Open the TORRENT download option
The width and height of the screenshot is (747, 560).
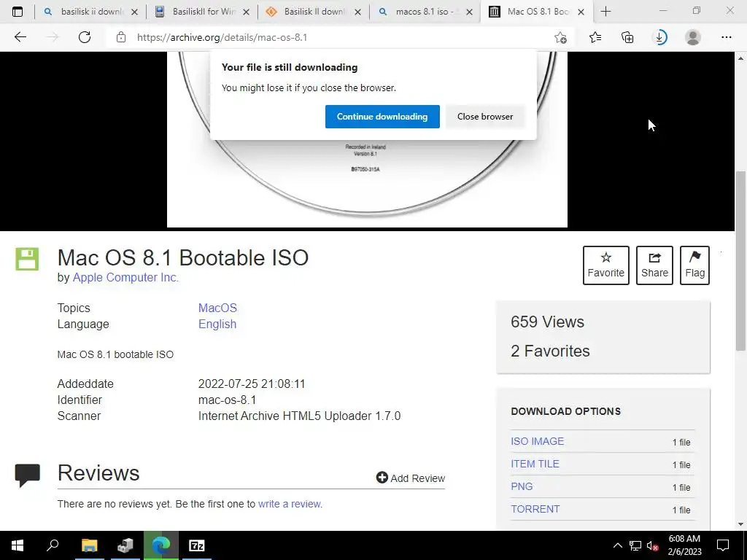(x=535, y=509)
